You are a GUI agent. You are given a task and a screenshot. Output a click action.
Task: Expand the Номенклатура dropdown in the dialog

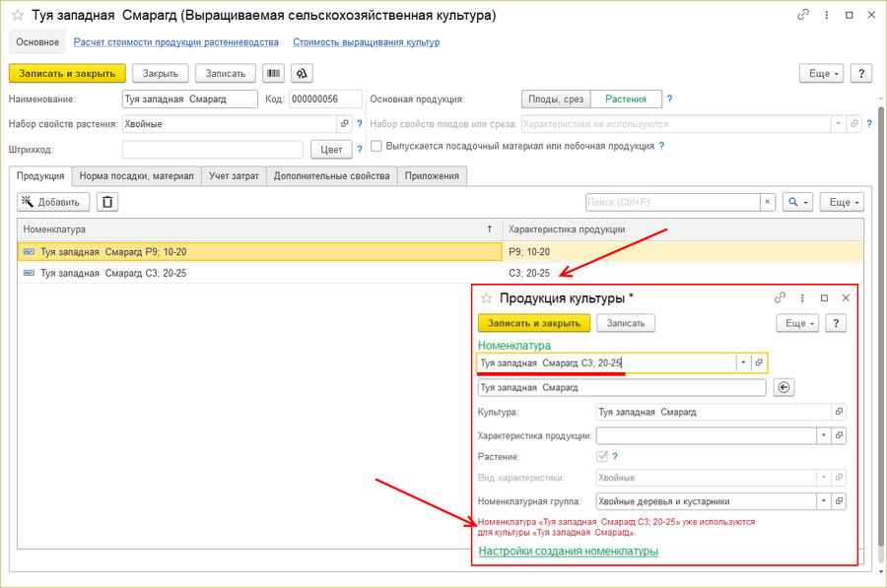pyautogui.click(x=742, y=363)
